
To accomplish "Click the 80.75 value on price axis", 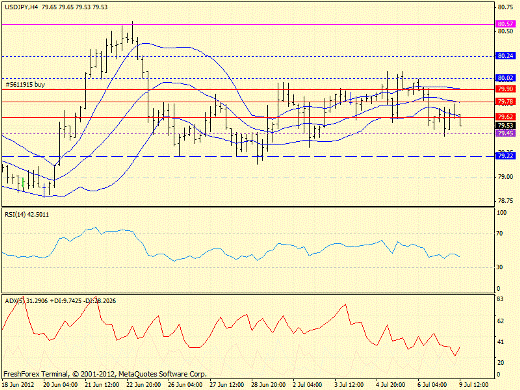I will click(x=505, y=7).
